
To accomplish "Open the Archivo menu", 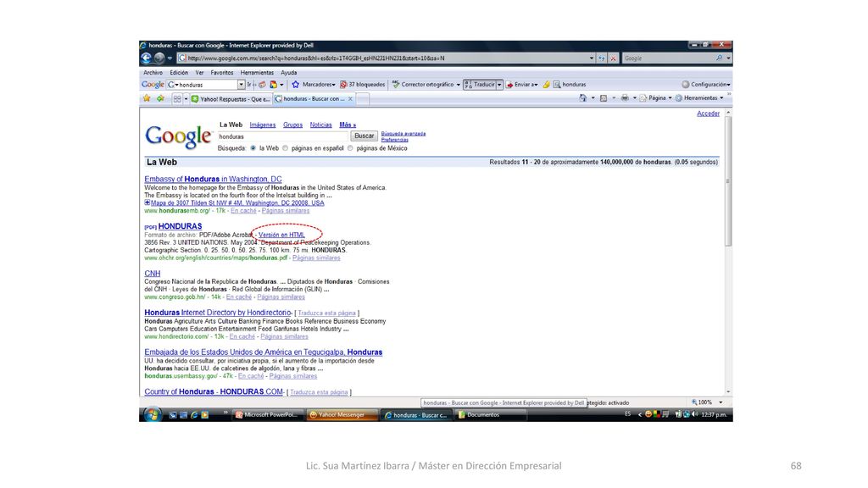I will click(153, 73).
